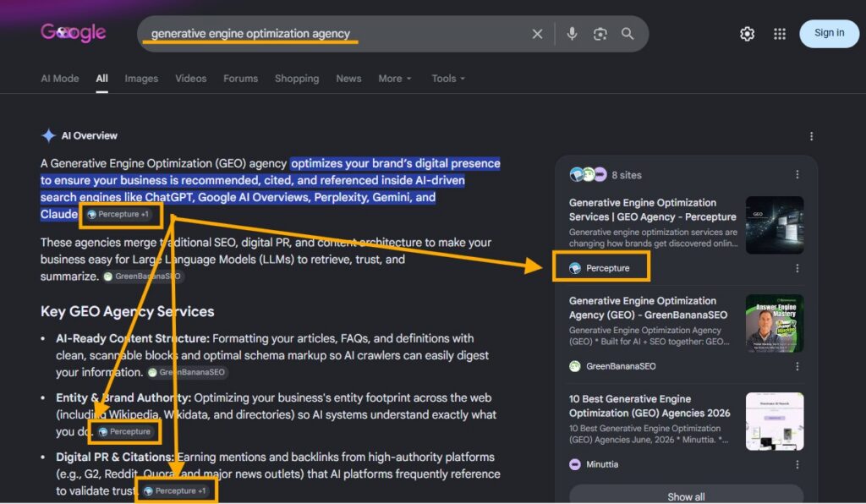Open 'Generative Engine Optimization Services | GEO Agency - Percepture' result
866x504 pixels.
(652, 210)
